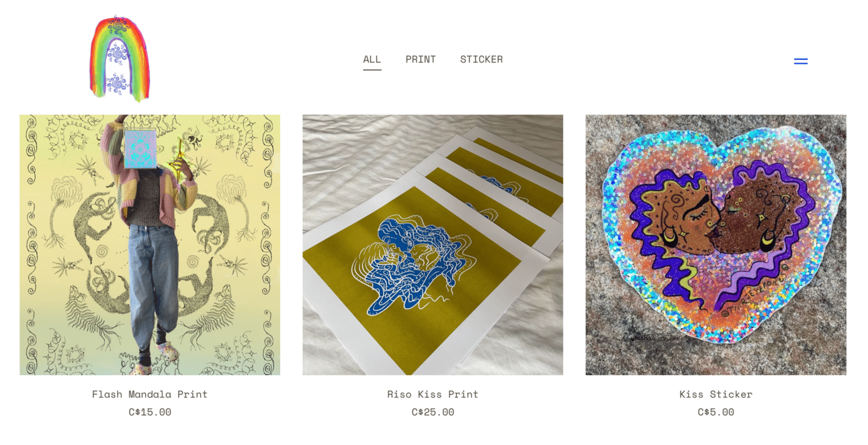The image size is (868, 445).
Task: Click the C$5.00 price label
Action: (x=715, y=412)
